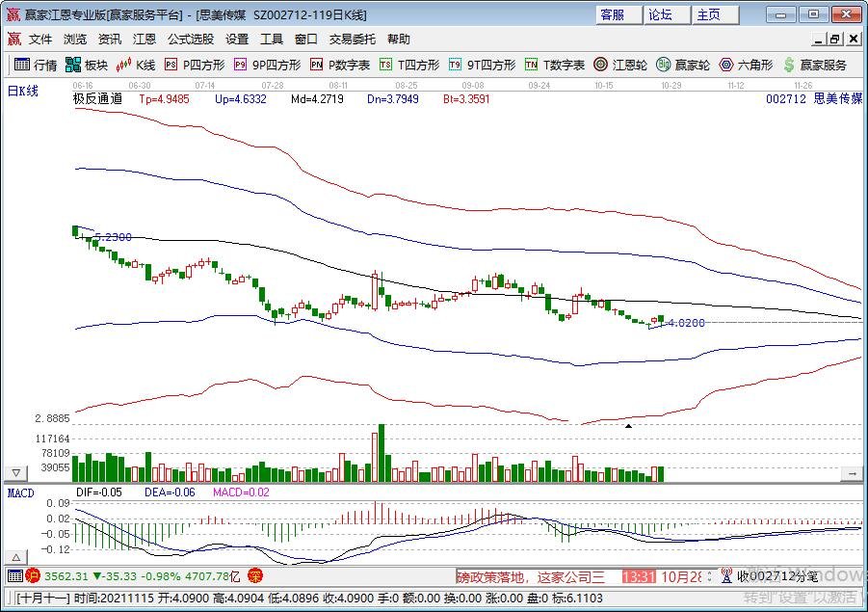The width and height of the screenshot is (868, 612).
Task: Open the scrolling red news headline
Action: 537,576
